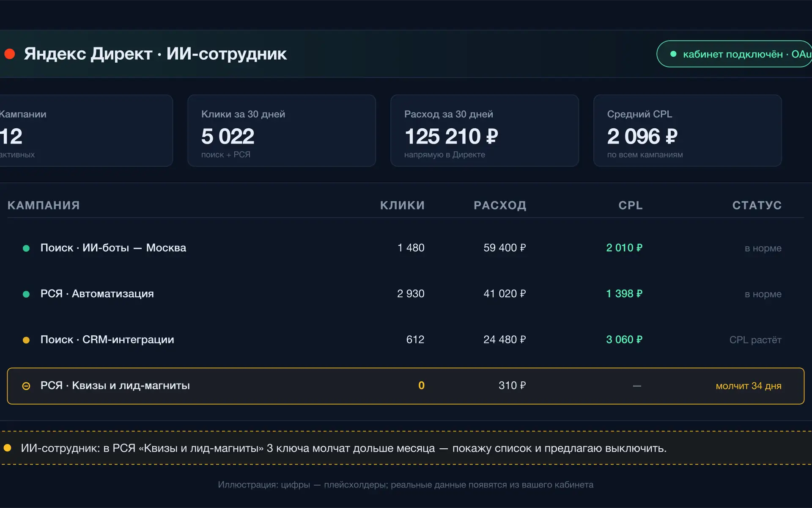
Task: Click the green dot in 'кабинет подключён' badge
Action: pyautogui.click(x=673, y=54)
